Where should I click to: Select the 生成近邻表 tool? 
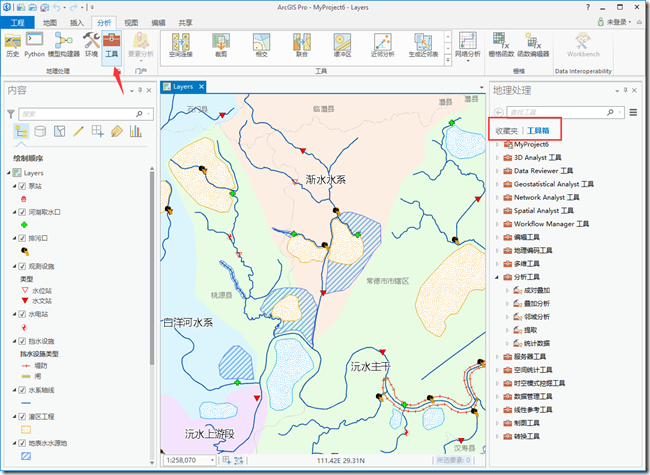click(423, 45)
